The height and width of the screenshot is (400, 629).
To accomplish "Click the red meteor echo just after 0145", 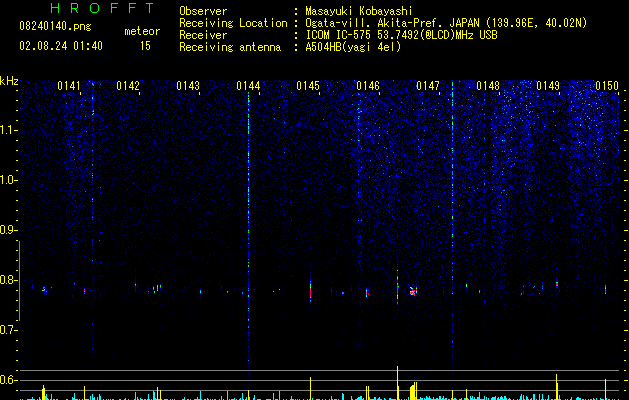I will pos(310,290).
